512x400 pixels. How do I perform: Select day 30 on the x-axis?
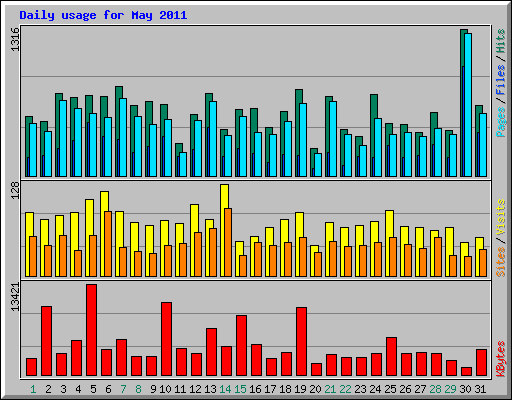[465, 389]
